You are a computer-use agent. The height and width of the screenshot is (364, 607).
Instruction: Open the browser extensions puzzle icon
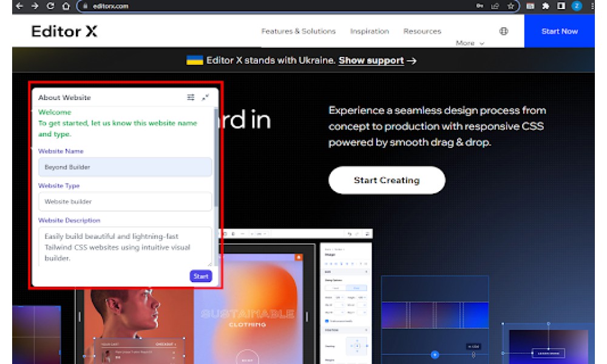[546, 6]
